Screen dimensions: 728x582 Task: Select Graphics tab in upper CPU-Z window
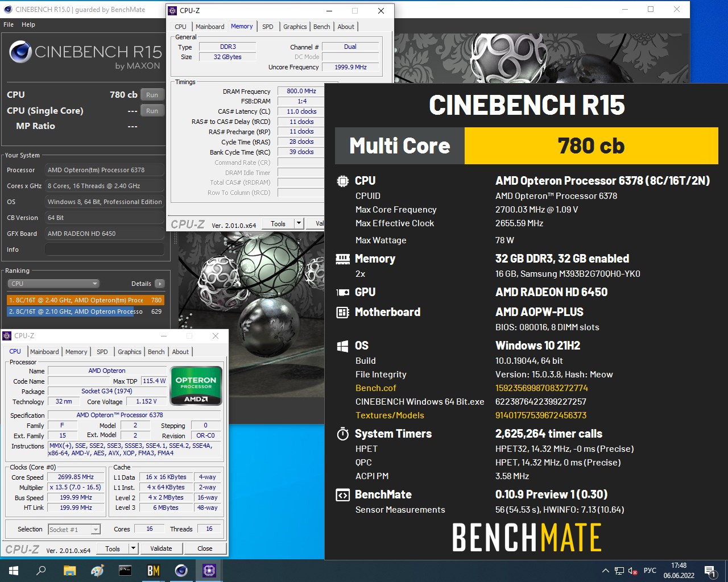(x=295, y=27)
